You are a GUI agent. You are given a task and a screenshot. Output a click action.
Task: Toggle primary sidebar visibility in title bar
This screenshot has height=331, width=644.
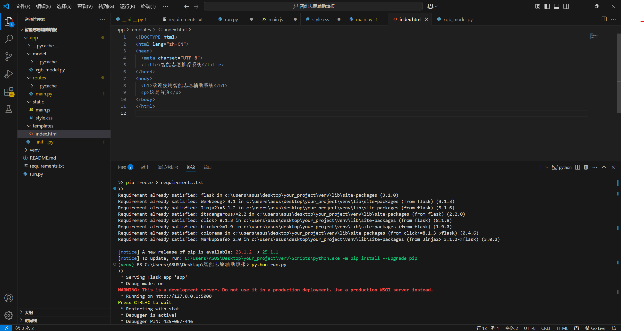(547, 6)
